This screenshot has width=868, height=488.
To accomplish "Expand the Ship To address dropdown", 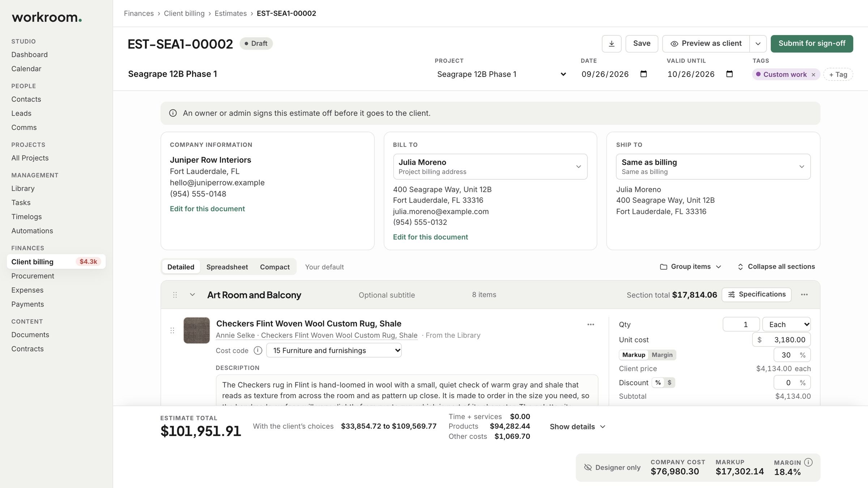I will (713, 167).
